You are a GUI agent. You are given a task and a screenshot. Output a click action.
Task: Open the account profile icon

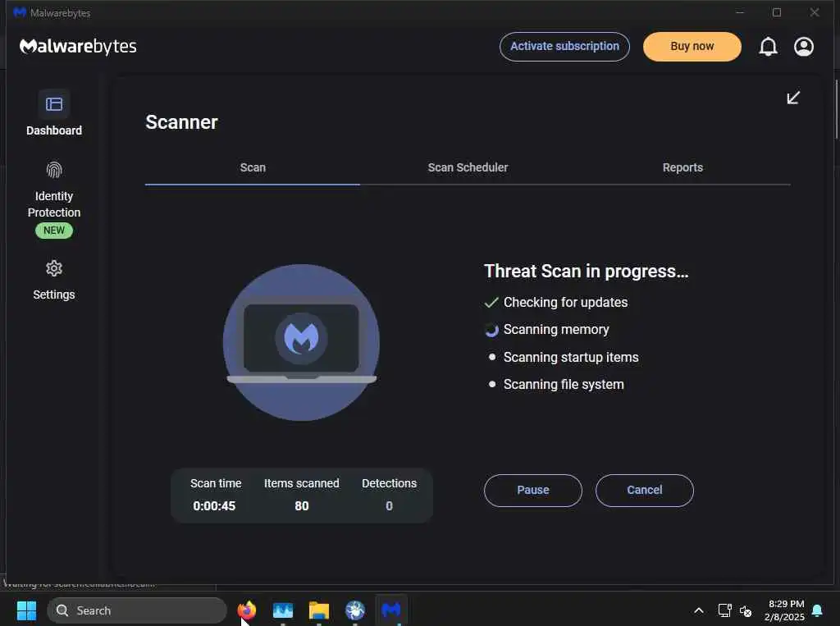pyautogui.click(x=804, y=47)
